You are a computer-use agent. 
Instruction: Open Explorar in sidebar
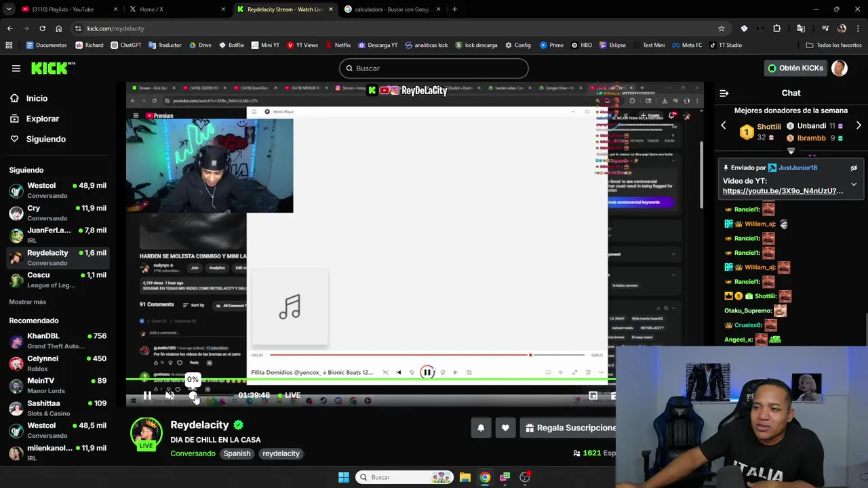click(x=42, y=119)
